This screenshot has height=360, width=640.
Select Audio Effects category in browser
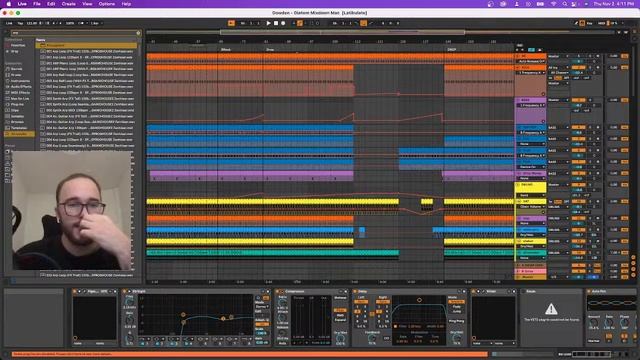[20, 87]
